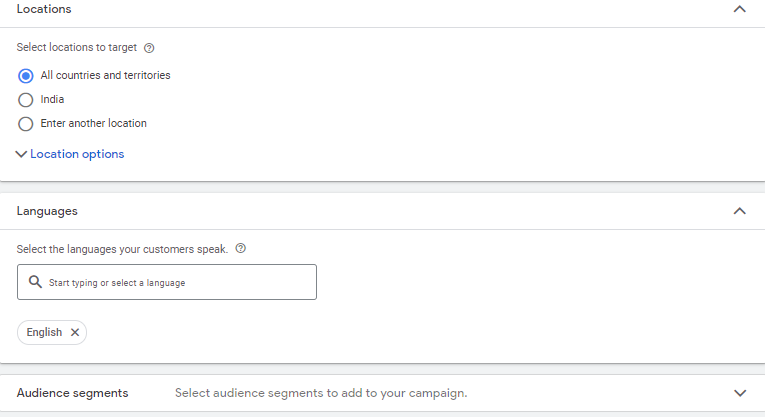The height and width of the screenshot is (417, 765).
Task: Click the chevron beside Location options
Action: (22, 154)
